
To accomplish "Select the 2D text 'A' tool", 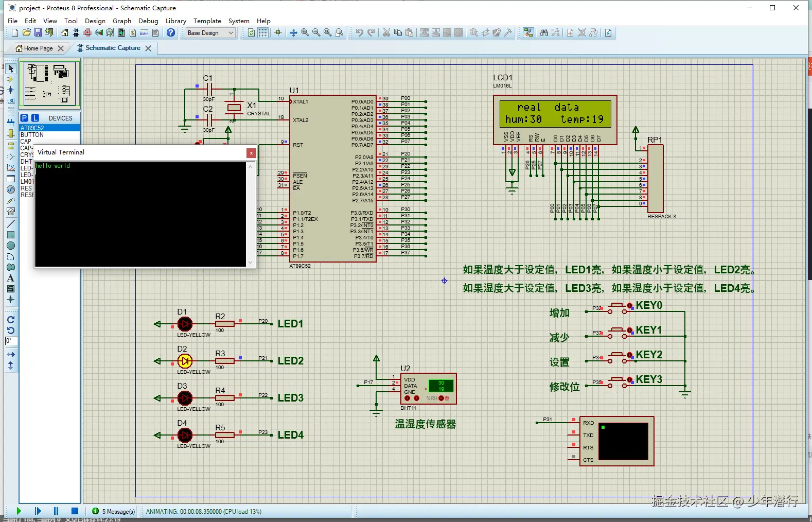I will tap(10, 278).
